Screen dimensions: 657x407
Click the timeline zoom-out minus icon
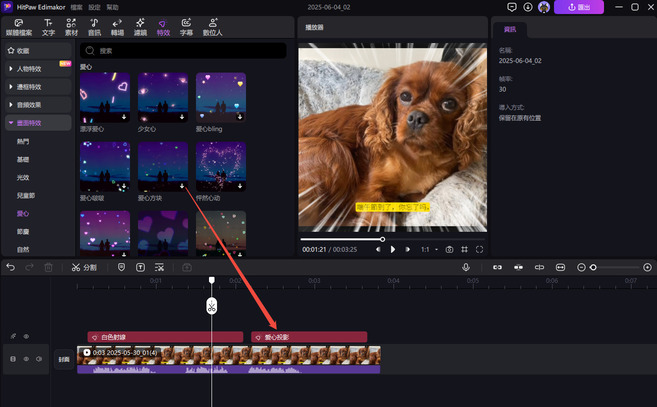[x=581, y=267]
